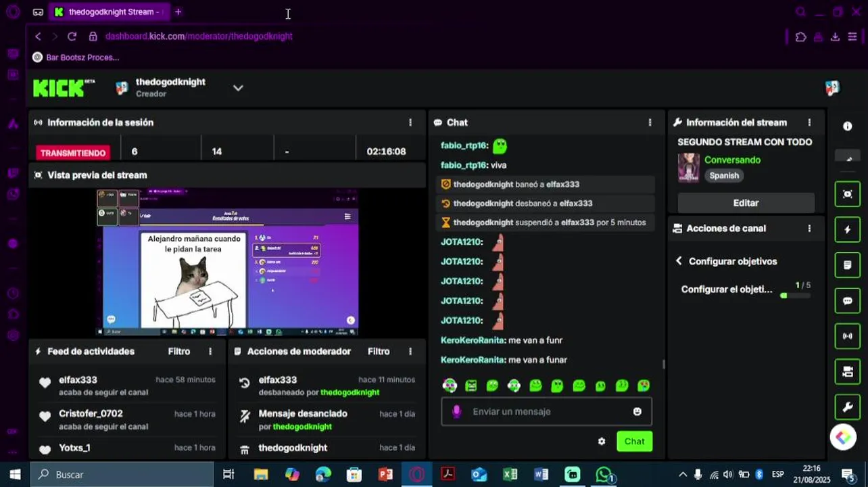Viewport: 868px width, 487px height.
Task: Open a new browser tab
Action: coord(178,12)
